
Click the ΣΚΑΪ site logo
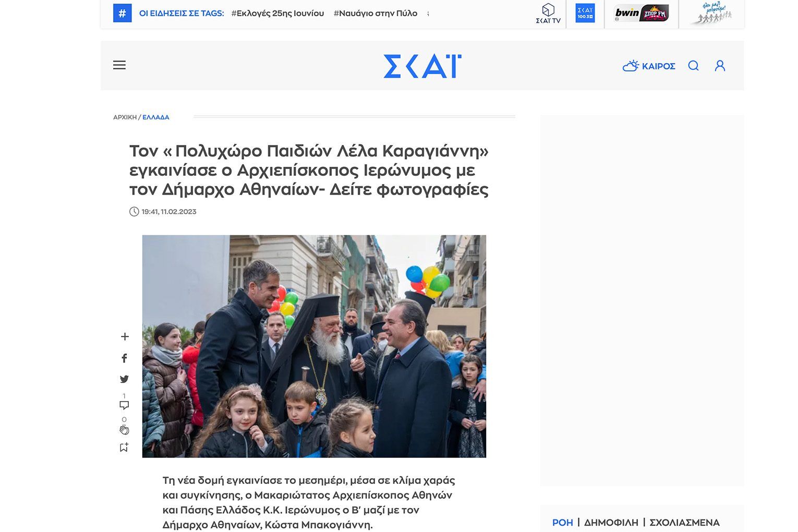[x=422, y=66]
